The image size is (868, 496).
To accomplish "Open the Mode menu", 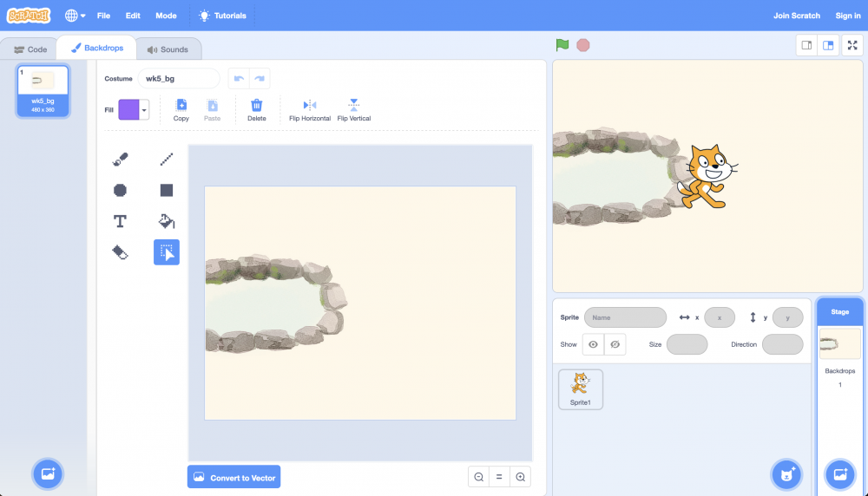I will (x=166, y=16).
